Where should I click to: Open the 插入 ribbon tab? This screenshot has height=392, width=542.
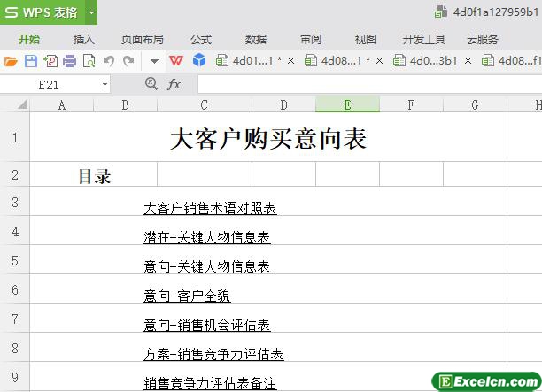tap(83, 39)
